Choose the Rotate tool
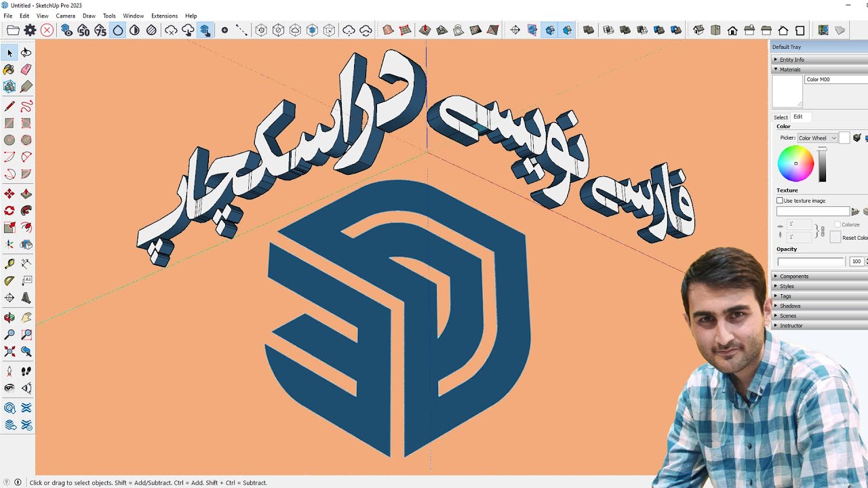Screen dimensions: 868x488 [x=9, y=211]
